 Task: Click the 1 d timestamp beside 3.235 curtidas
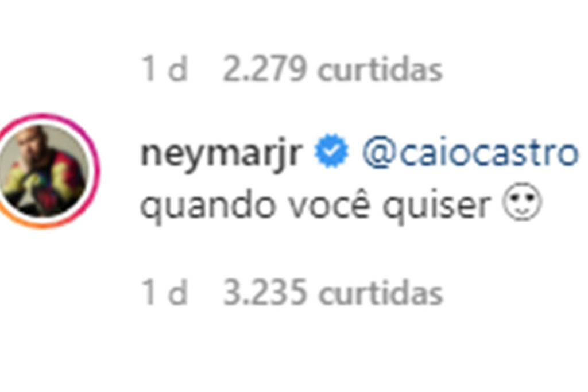[164, 293]
